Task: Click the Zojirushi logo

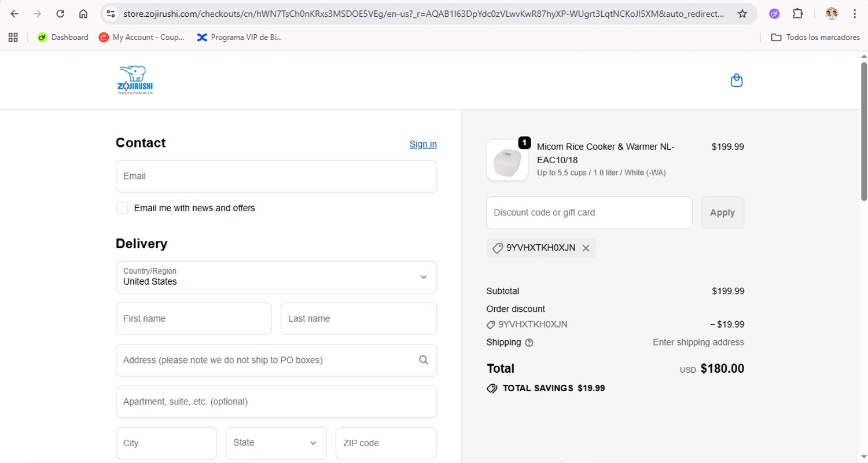Action: 135,80
